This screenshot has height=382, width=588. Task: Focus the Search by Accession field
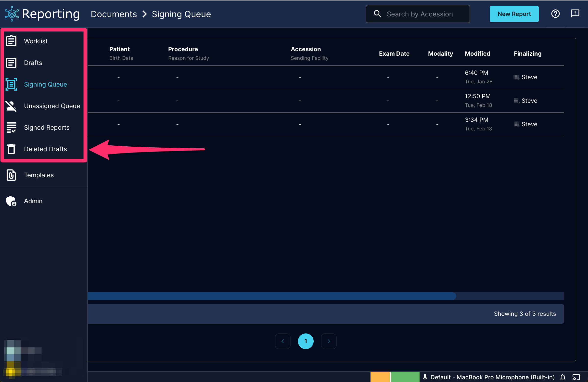(418, 14)
